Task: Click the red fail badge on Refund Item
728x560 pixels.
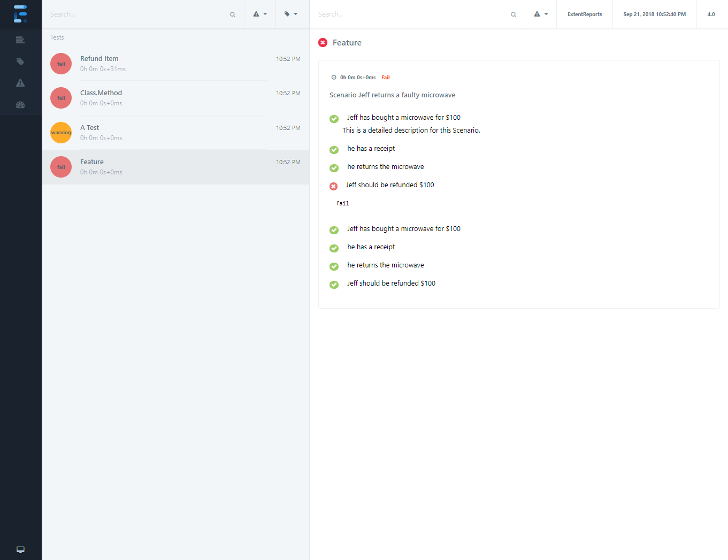Action: (x=61, y=64)
